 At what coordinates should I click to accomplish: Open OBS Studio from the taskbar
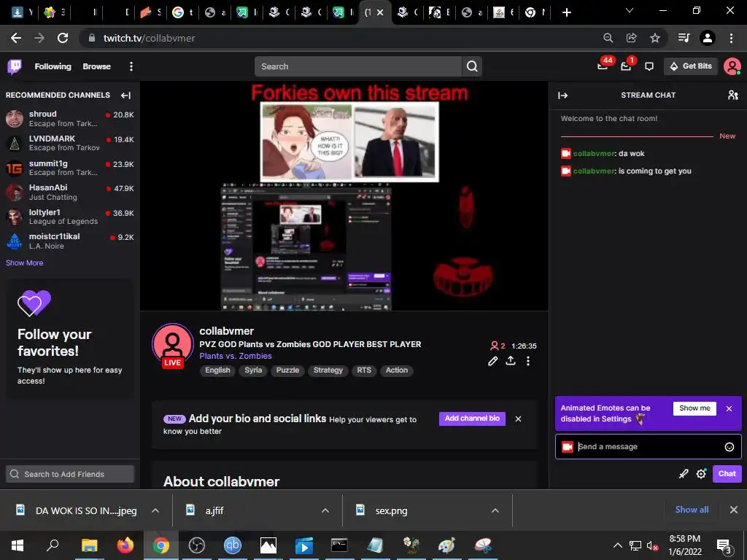coord(197,545)
